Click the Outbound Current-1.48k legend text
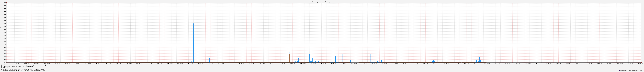The width and height of the screenshot is (644, 72). point(23,69)
